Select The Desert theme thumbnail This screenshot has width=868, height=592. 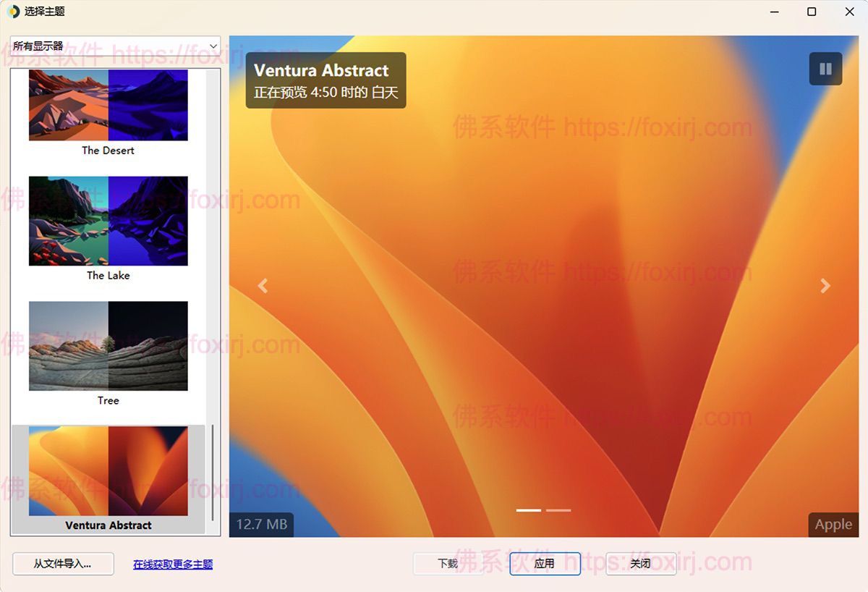click(x=108, y=105)
